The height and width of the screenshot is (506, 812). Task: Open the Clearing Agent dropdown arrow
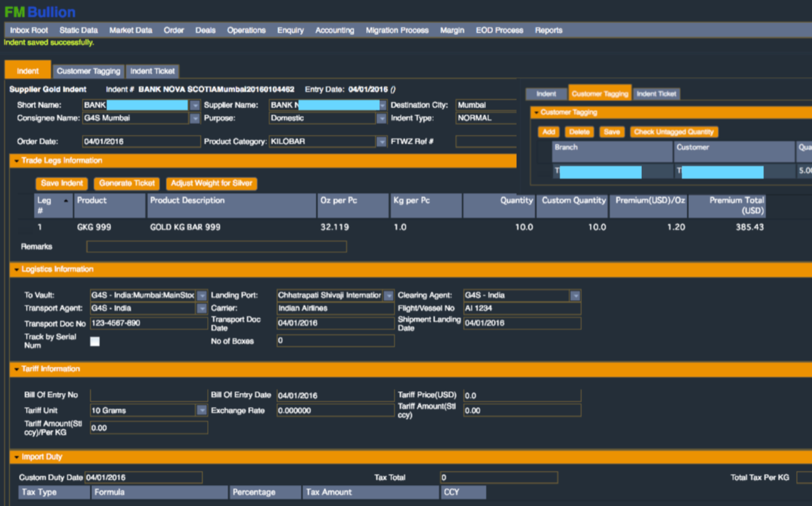[575, 295]
